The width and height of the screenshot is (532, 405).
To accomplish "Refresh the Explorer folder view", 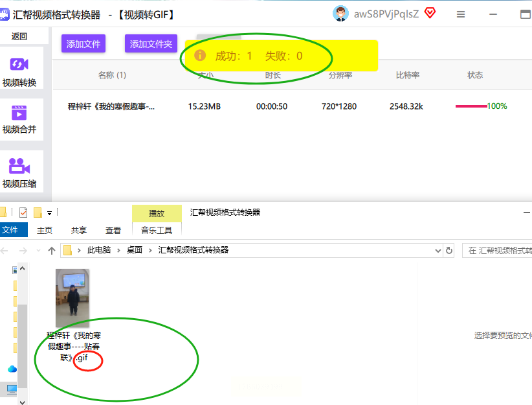I will (x=449, y=250).
